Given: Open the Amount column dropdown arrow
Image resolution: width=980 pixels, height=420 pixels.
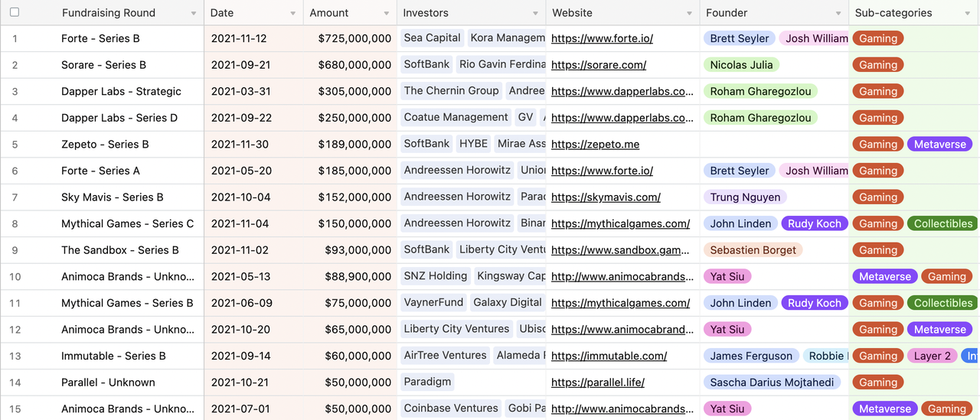Looking at the screenshot, I should pyautogui.click(x=386, y=14).
